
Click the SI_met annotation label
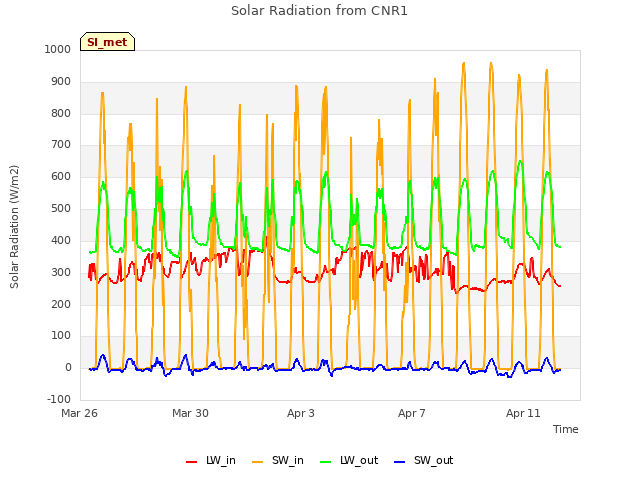point(107,42)
